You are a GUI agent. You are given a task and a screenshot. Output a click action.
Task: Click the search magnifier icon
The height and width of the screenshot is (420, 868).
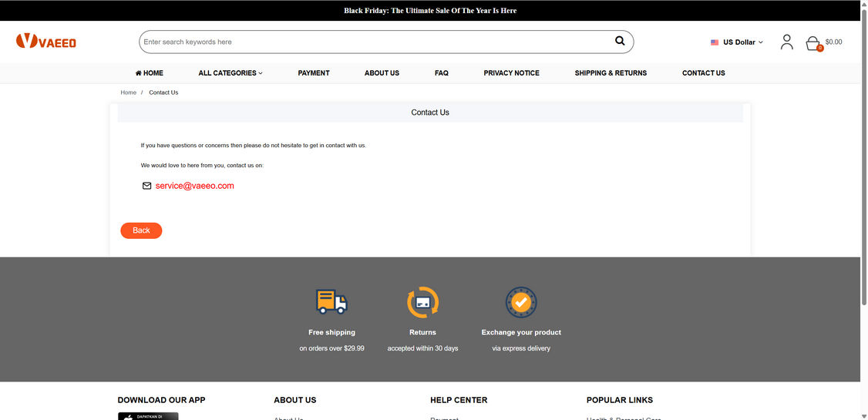click(x=620, y=42)
